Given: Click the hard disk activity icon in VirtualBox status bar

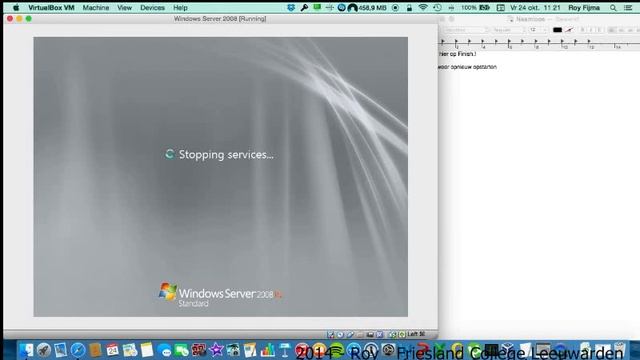Looking at the screenshot, I should 331,334.
